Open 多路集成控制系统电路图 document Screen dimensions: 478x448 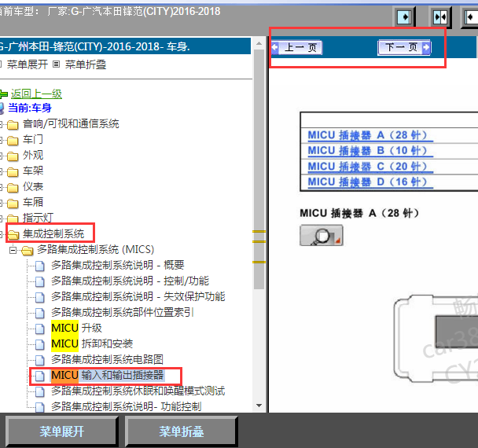107,359
